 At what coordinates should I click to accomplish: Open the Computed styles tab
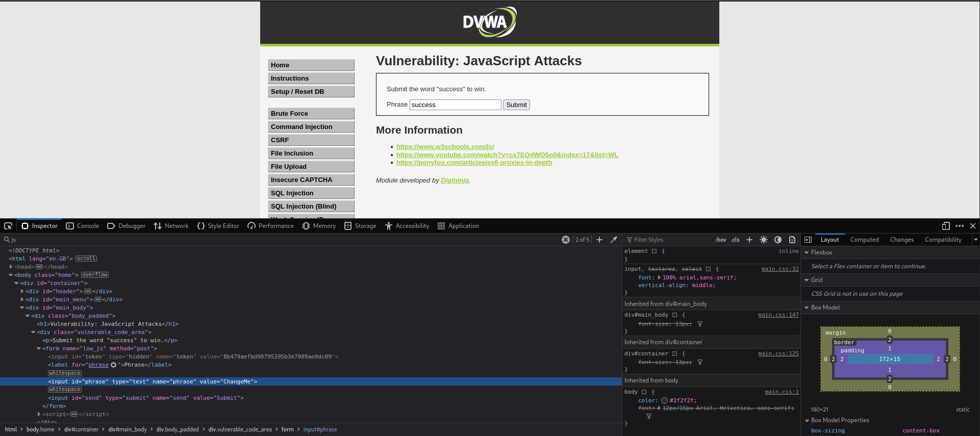tap(864, 240)
